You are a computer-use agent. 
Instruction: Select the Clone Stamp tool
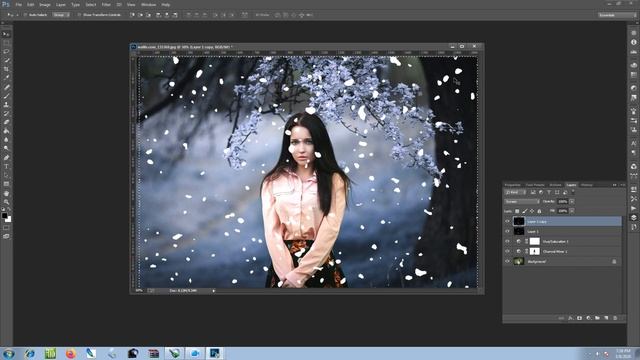[x=6, y=104]
